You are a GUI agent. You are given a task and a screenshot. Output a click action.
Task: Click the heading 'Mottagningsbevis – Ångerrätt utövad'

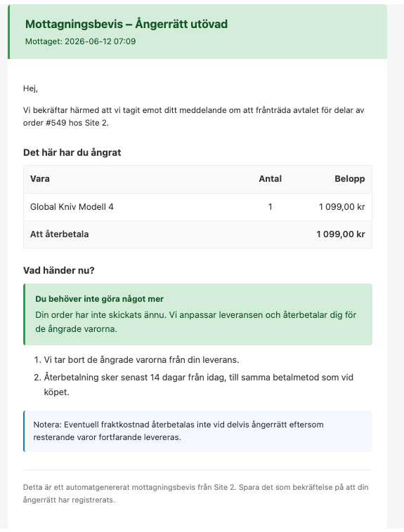126,24
